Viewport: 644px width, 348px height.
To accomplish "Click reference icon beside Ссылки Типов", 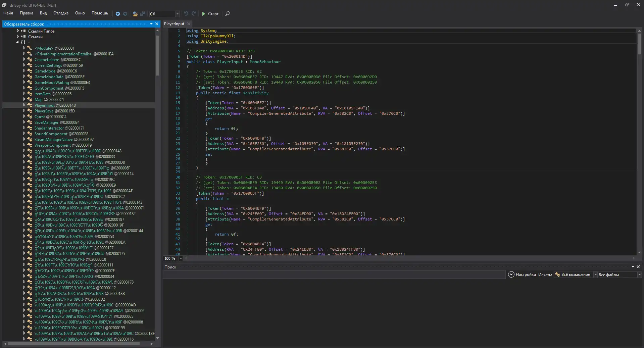I will tap(23, 31).
